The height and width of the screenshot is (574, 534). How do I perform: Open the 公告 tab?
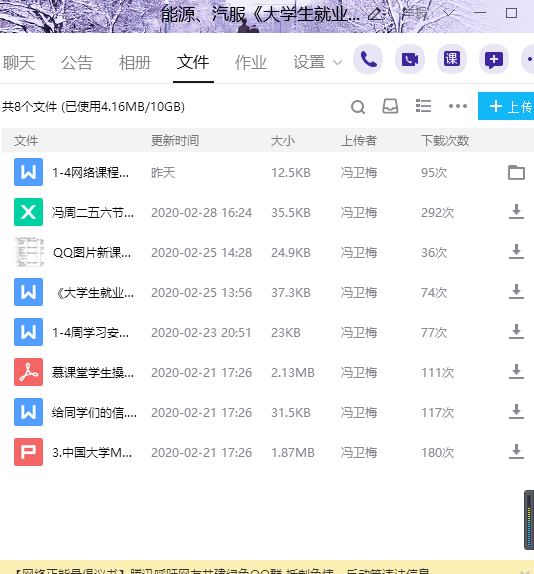point(77,63)
